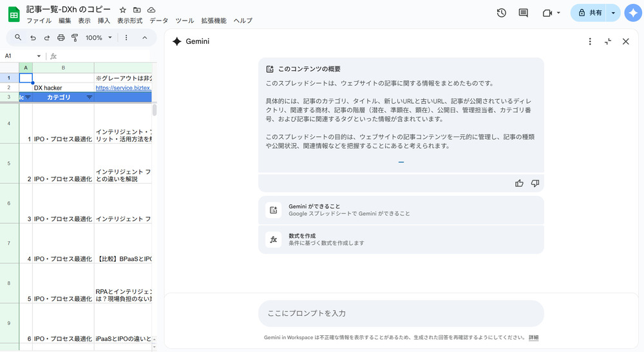Open toolbar more options
644x352 pixels.
126,37
